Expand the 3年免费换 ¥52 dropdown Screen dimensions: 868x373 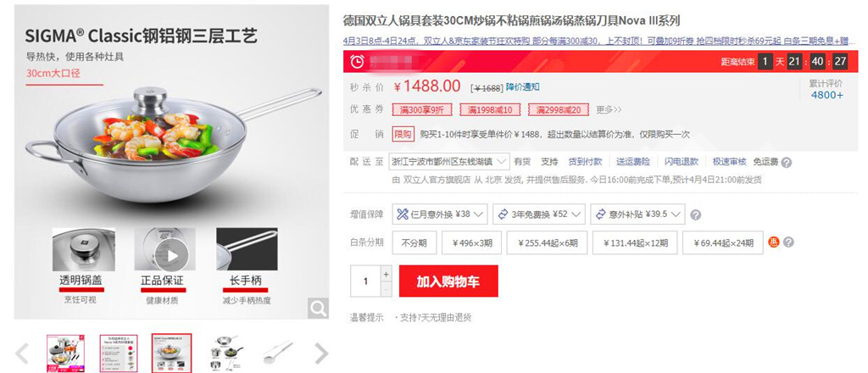[x=540, y=214]
